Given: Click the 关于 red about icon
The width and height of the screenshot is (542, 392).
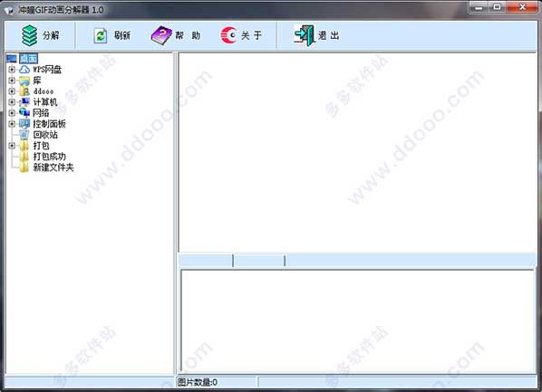Looking at the screenshot, I should coord(228,35).
